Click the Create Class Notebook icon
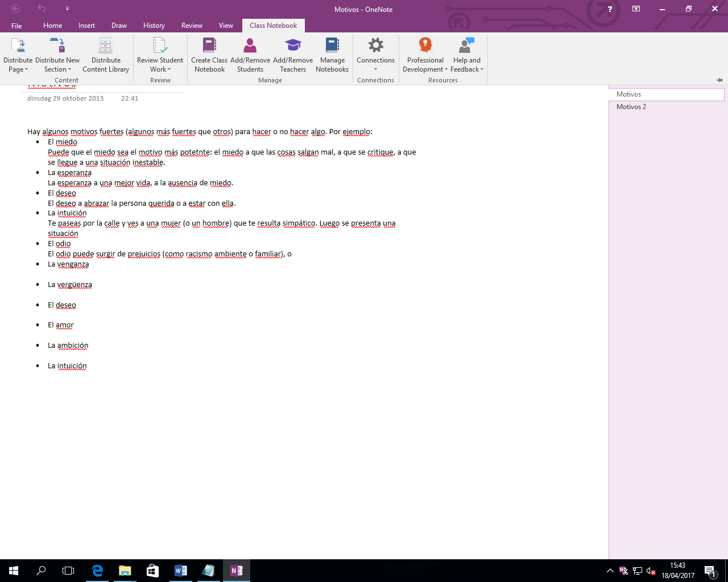 tap(209, 45)
